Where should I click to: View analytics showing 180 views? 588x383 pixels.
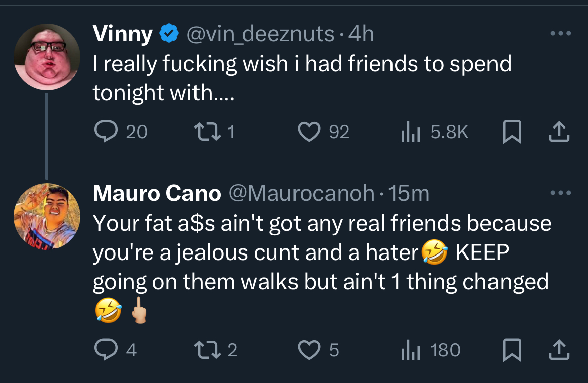[x=410, y=350]
